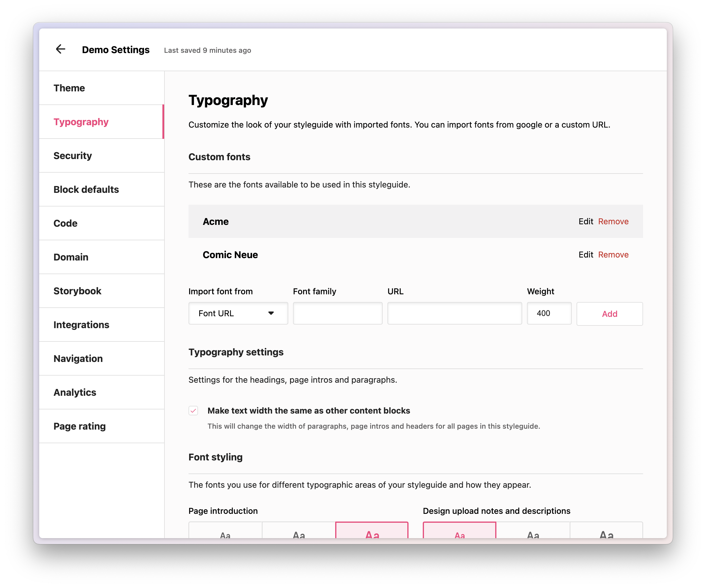Click the Acme font name

(216, 222)
